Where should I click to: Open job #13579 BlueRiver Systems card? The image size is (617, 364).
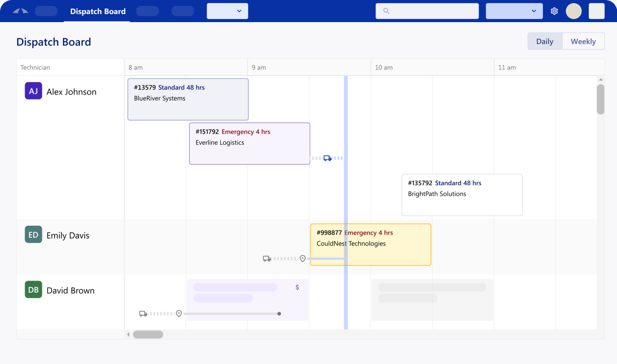(188, 99)
